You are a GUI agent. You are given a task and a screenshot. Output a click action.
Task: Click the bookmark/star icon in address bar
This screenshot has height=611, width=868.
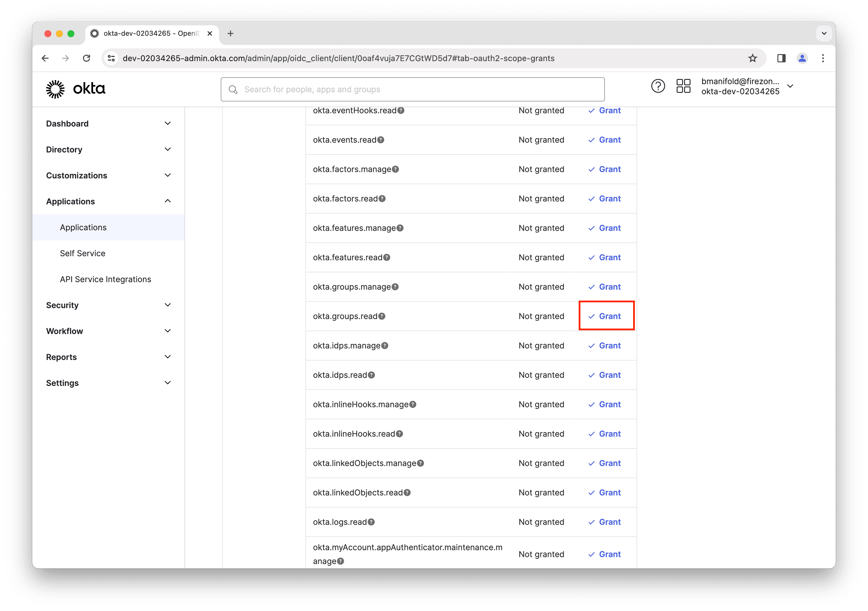click(754, 58)
